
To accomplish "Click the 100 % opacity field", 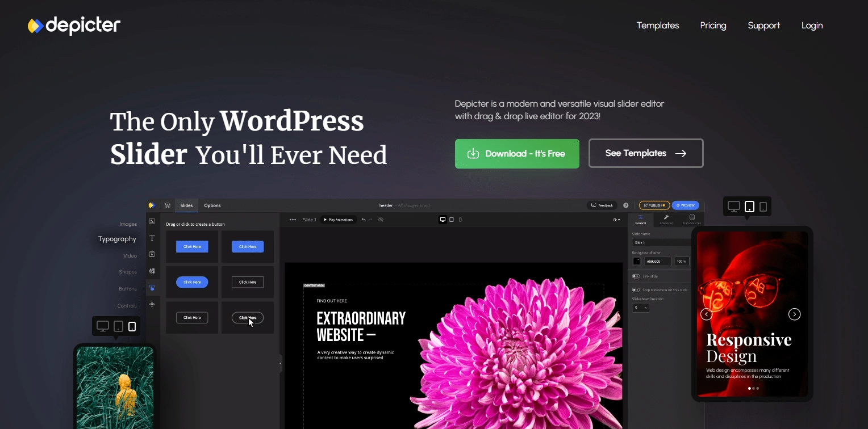I will click(682, 262).
